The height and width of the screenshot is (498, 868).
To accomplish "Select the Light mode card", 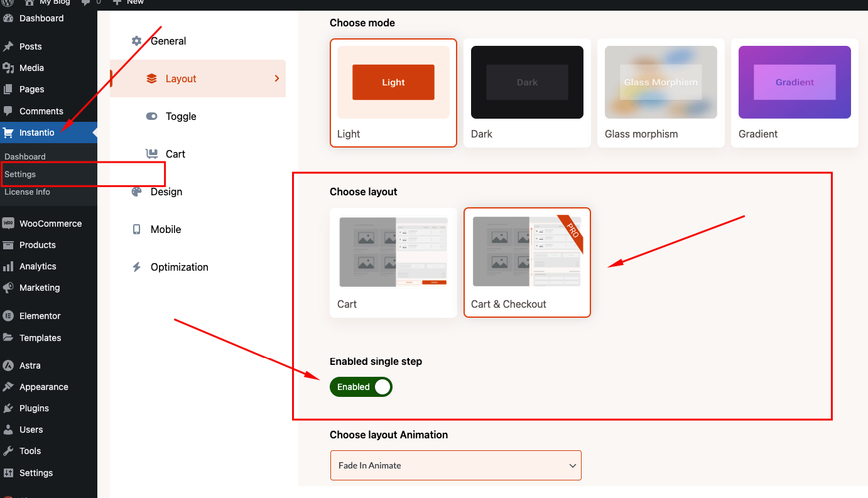I will tap(393, 93).
